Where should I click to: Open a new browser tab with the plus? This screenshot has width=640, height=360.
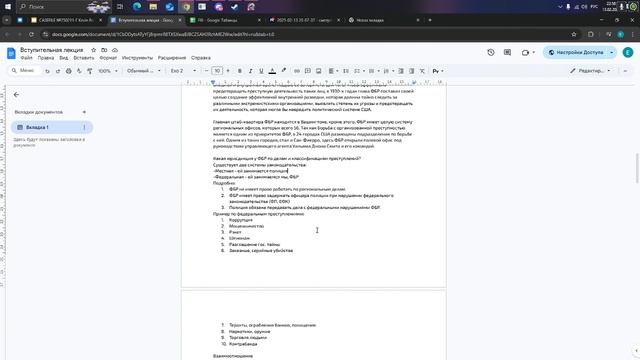pos(430,20)
